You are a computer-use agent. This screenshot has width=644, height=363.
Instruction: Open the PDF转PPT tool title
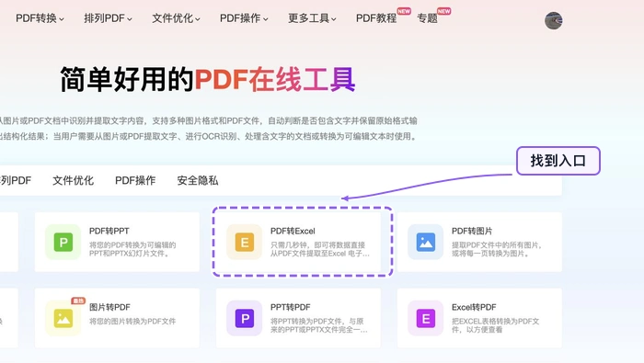click(109, 231)
